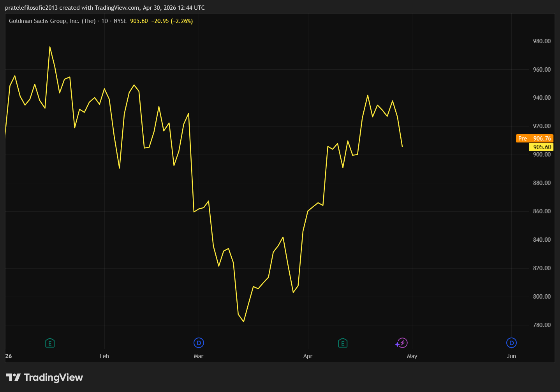The image size is (560, 392).
Task: Select the orange Pre 906.76 price tag
Action: (x=535, y=138)
